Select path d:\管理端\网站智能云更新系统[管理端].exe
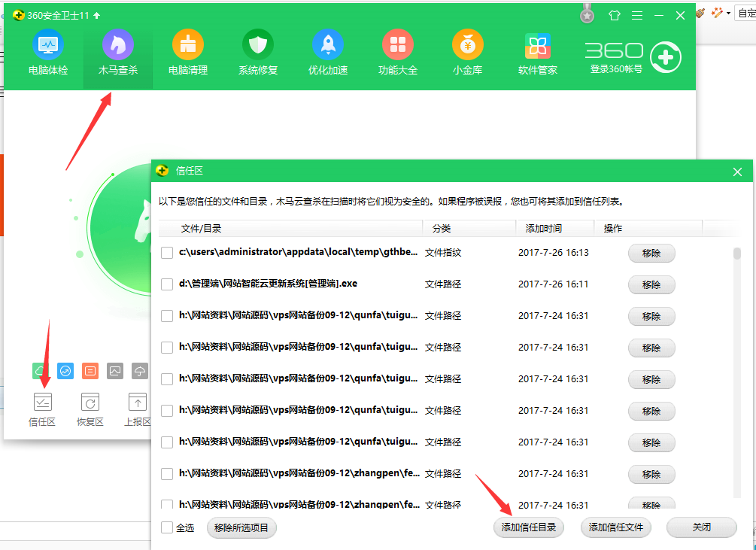 pyautogui.click(x=268, y=284)
